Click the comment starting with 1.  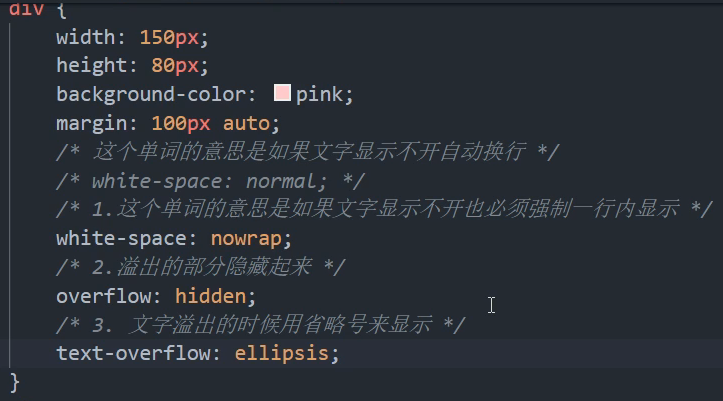pyautogui.click(x=385, y=209)
